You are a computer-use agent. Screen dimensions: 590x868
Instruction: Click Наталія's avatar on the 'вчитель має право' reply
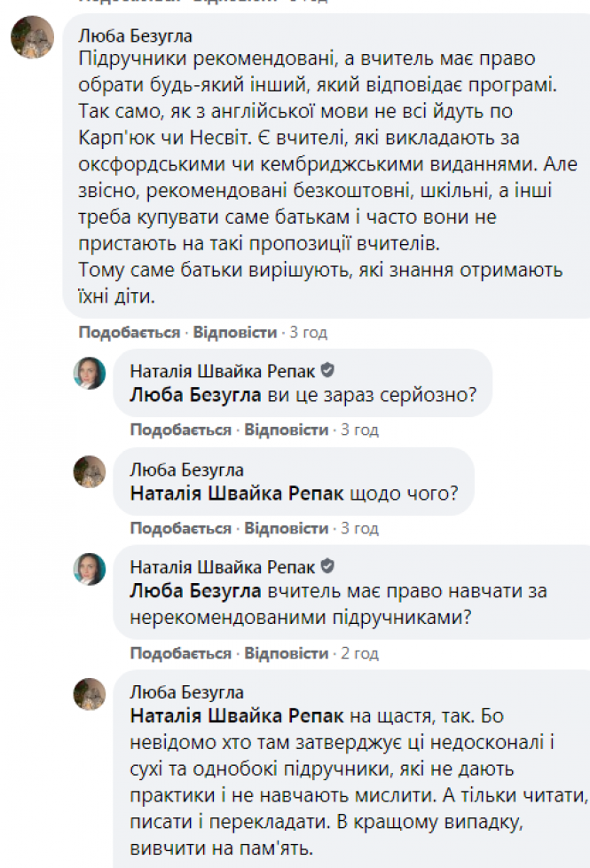coord(90,570)
